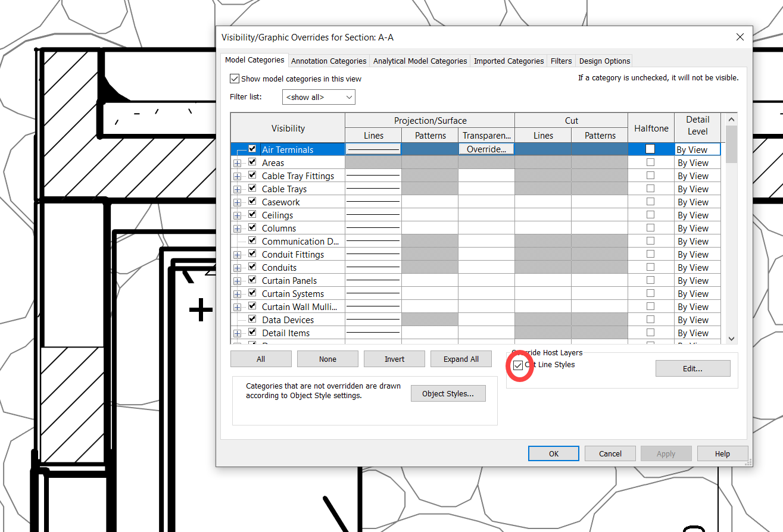Disable the Cut Line Styles checkbox
Screen dimensions: 783x532
tap(517, 365)
